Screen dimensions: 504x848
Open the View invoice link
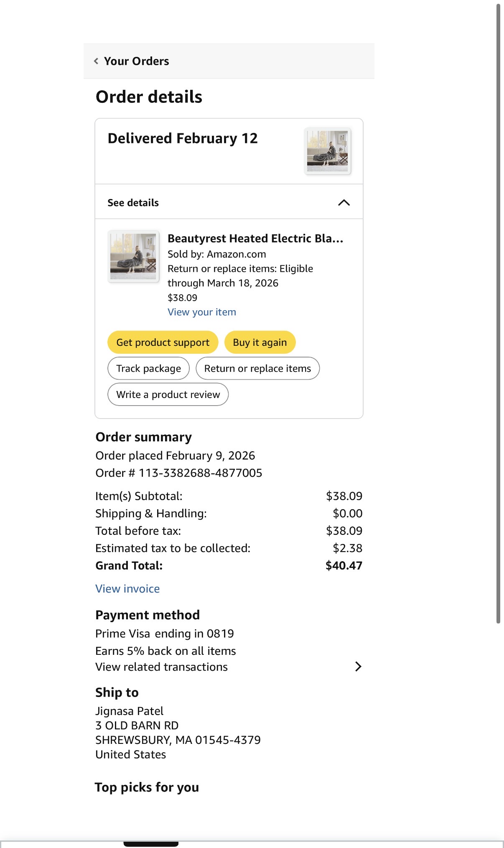click(127, 589)
